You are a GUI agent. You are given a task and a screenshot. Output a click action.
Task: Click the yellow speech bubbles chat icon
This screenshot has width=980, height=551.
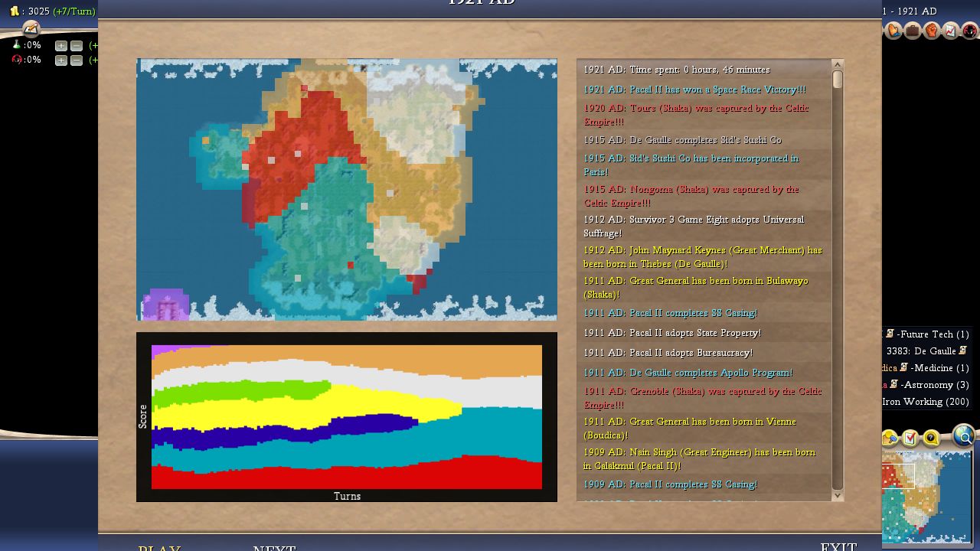coord(890,439)
